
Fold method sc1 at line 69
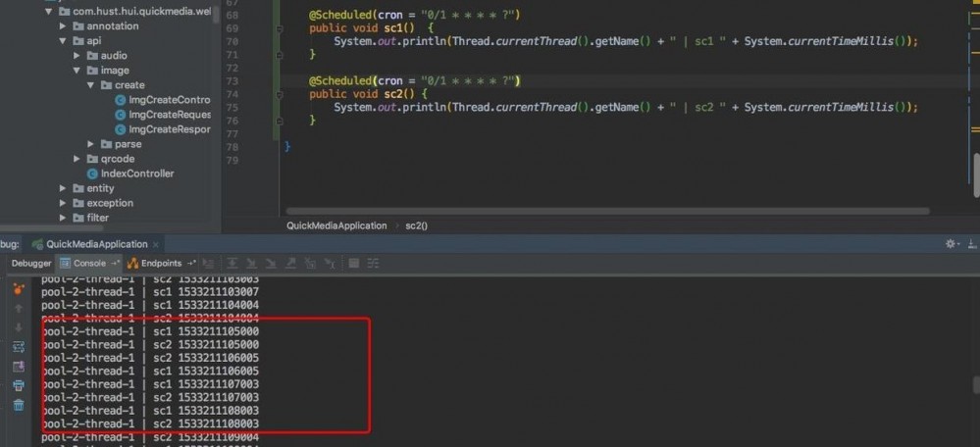(280, 28)
